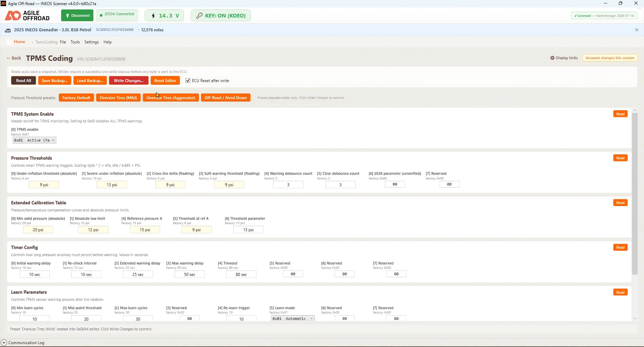Read the Pressure Thresholds section
Image resolution: width=644 pixels, height=347 pixels.
pos(620,158)
